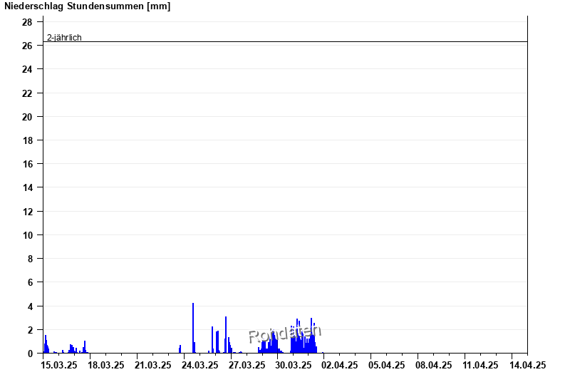Click the y-axis value 4
This screenshot has width=570, height=392.
tap(30, 306)
